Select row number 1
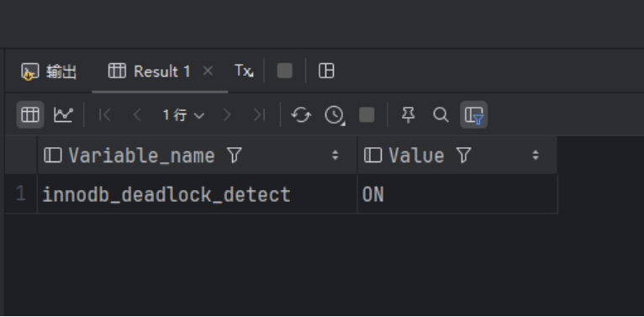 click(21, 193)
